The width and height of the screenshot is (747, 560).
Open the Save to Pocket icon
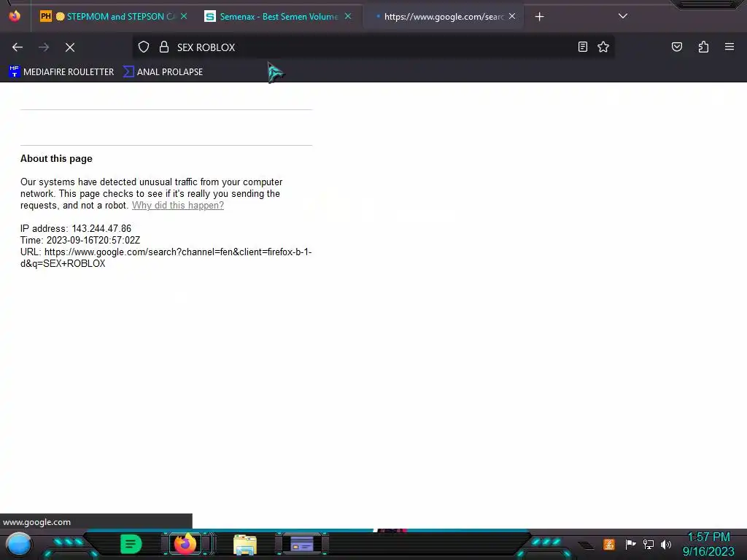coord(677,47)
